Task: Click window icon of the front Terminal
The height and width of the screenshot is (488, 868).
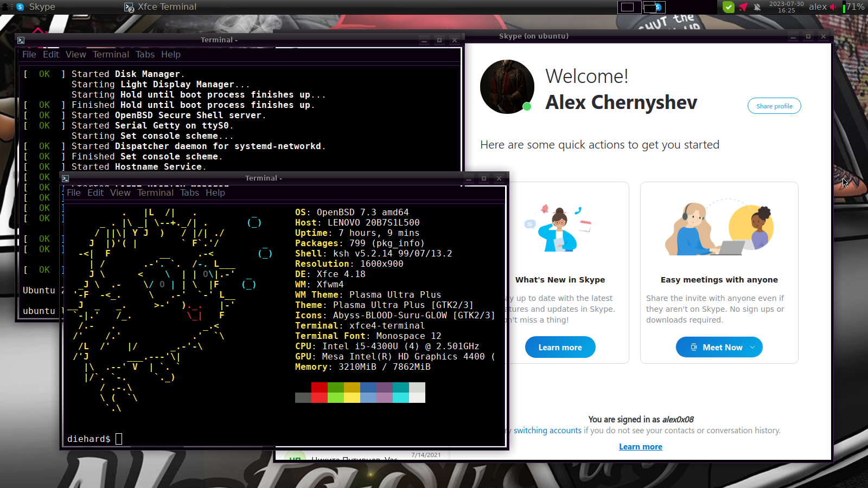Action: 65,178
